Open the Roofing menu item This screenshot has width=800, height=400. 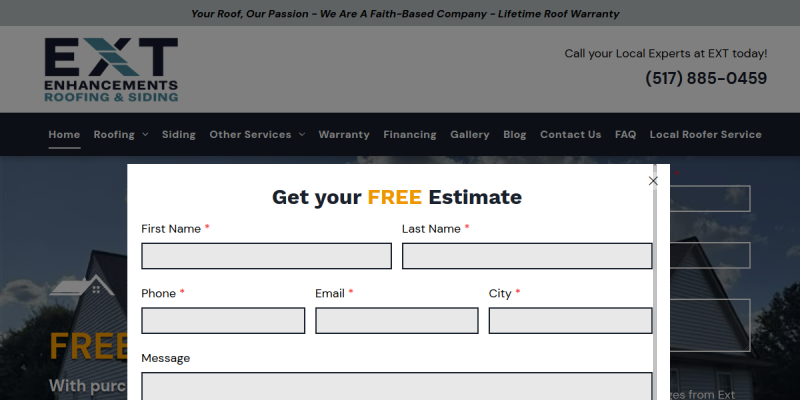[x=114, y=135]
